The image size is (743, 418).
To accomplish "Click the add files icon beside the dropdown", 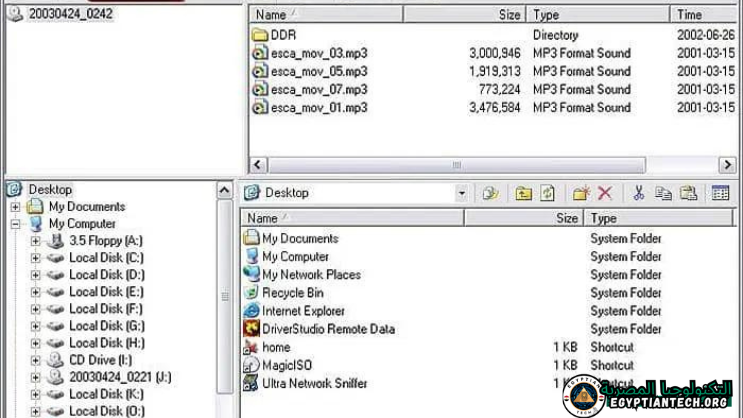I will click(490, 193).
